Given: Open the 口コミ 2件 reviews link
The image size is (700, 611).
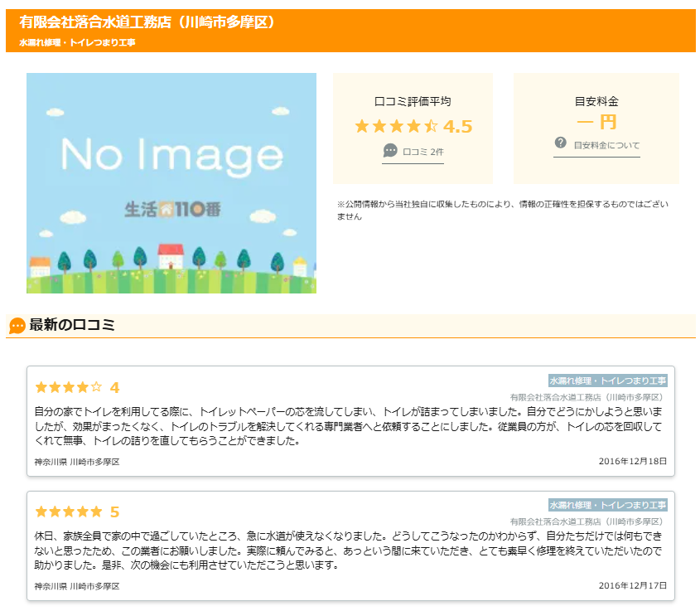Looking at the screenshot, I should tap(422, 152).
